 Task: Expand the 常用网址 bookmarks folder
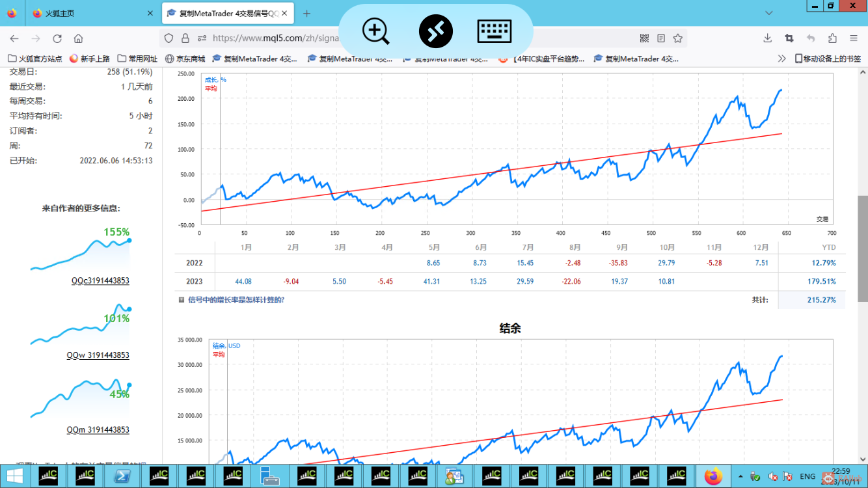coord(137,59)
